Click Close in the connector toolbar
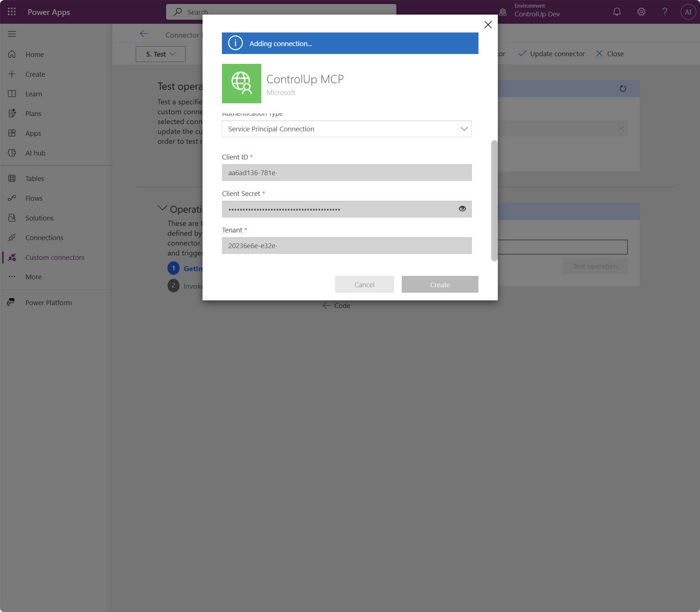The image size is (700, 612). (x=610, y=54)
